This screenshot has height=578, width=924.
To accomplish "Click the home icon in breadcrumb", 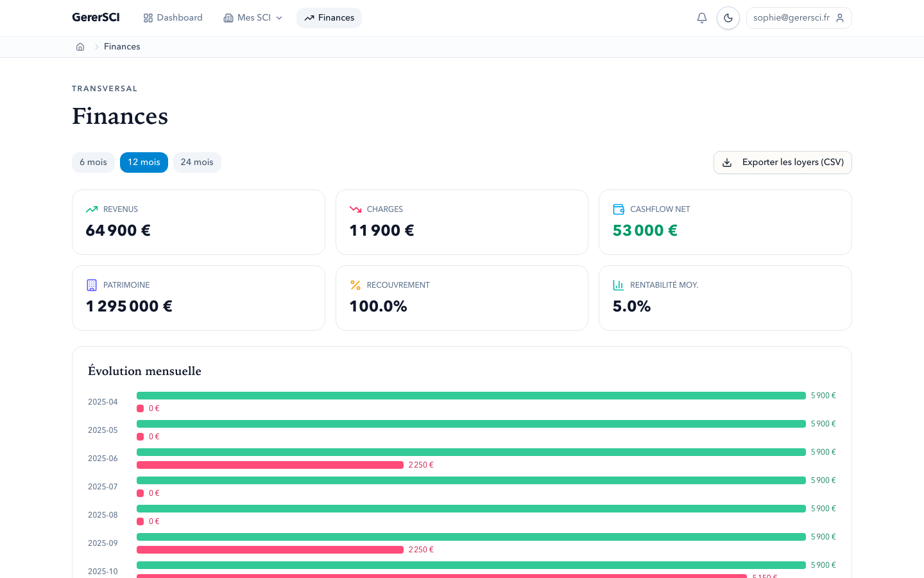I will coord(80,47).
